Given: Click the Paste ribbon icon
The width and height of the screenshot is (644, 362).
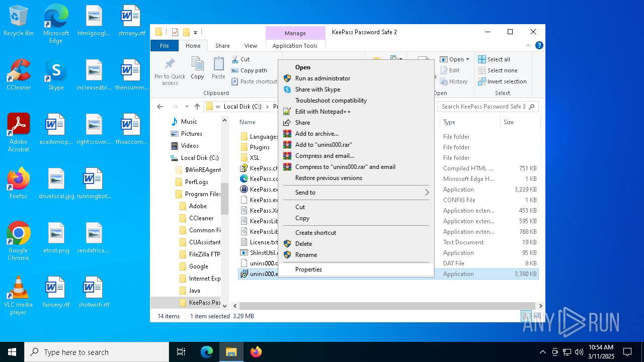Looking at the screenshot, I should [218, 68].
